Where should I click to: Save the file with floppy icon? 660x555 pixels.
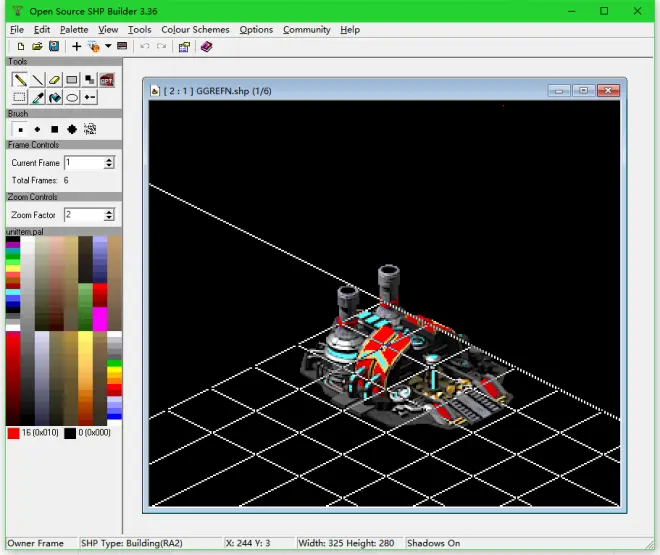pyautogui.click(x=54, y=46)
